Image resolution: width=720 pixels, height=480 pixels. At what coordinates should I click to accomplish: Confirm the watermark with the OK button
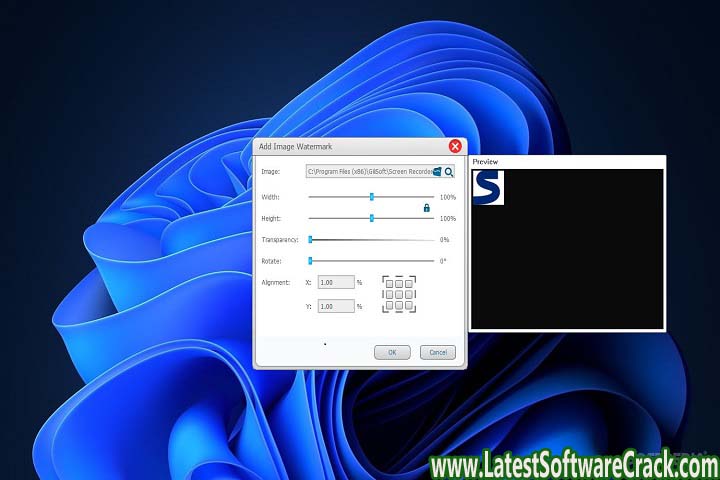click(x=392, y=352)
